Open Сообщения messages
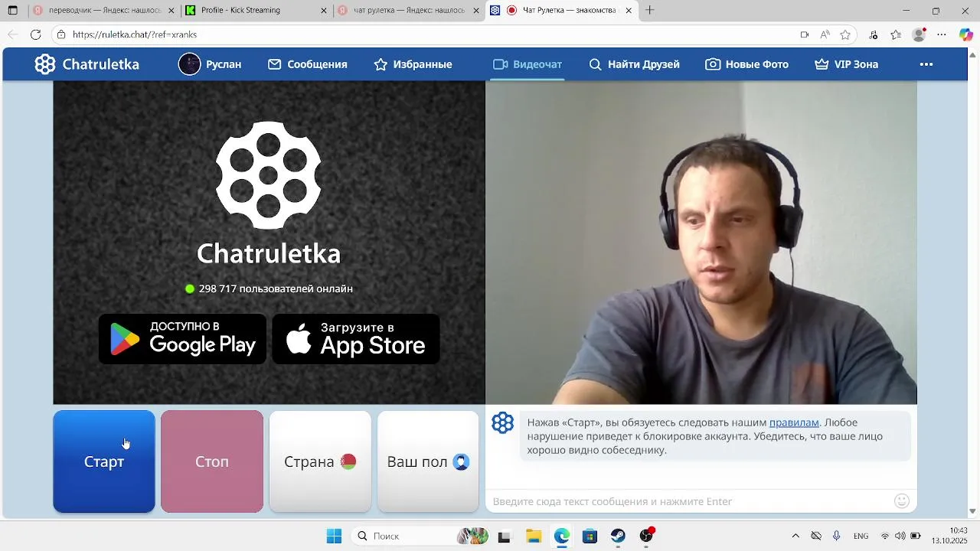The image size is (980, 551). tap(308, 64)
